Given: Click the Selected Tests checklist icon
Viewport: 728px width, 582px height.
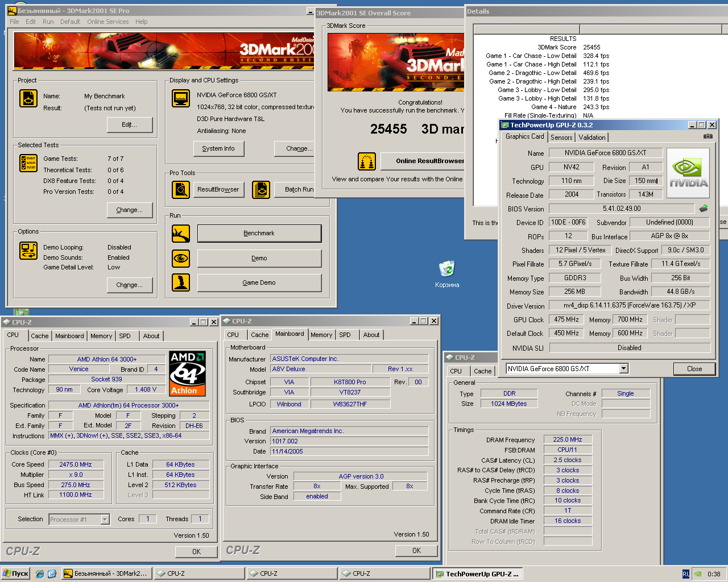Looking at the screenshot, I should [28, 163].
